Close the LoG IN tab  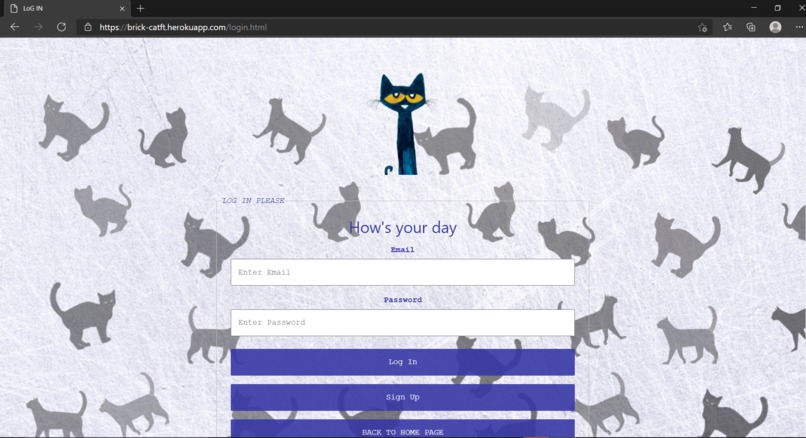point(122,9)
